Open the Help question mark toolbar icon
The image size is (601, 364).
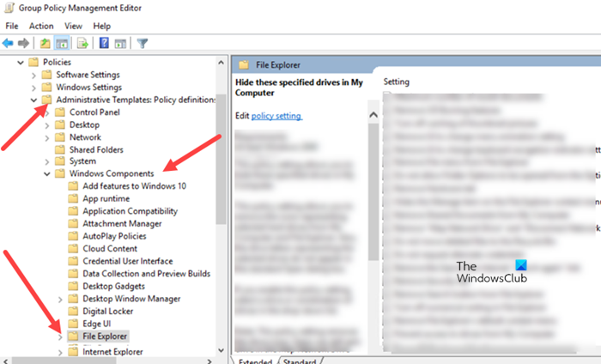[x=104, y=43]
